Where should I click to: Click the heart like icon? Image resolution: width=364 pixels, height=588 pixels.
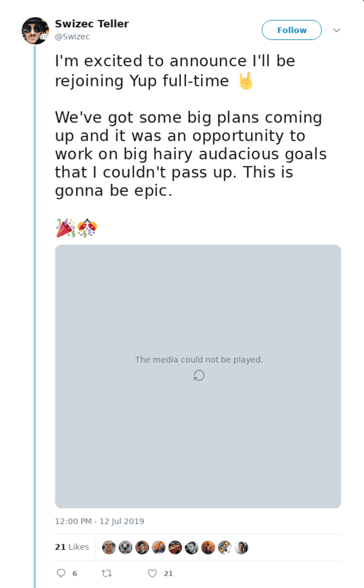[x=152, y=573]
